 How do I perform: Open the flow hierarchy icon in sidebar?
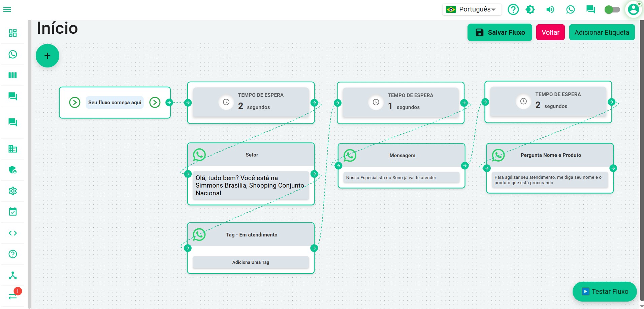tap(13, 275)
